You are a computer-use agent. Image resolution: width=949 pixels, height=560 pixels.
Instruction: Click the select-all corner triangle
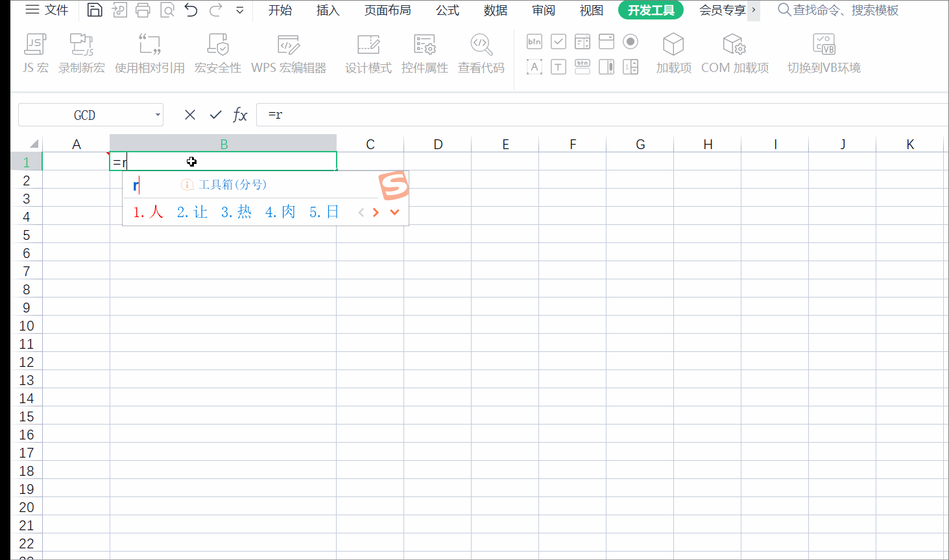pyautogui.click(x=33, y=144)
